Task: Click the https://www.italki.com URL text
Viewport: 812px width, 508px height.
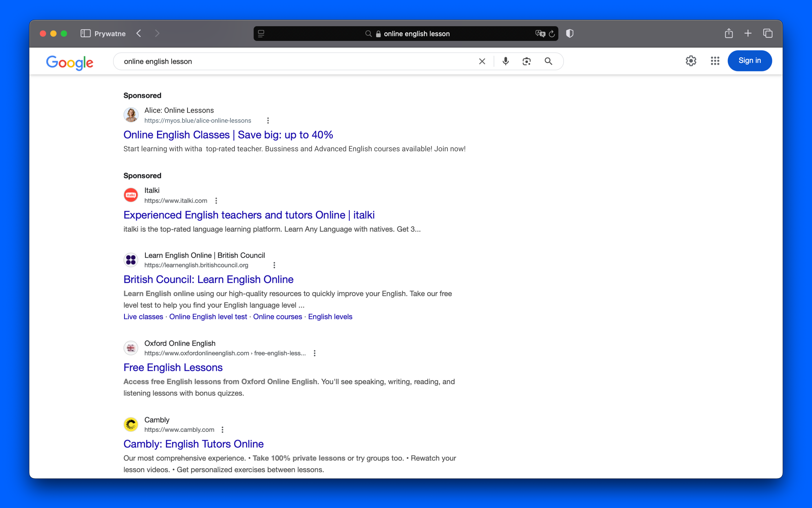Action: (x=176, y=201)
